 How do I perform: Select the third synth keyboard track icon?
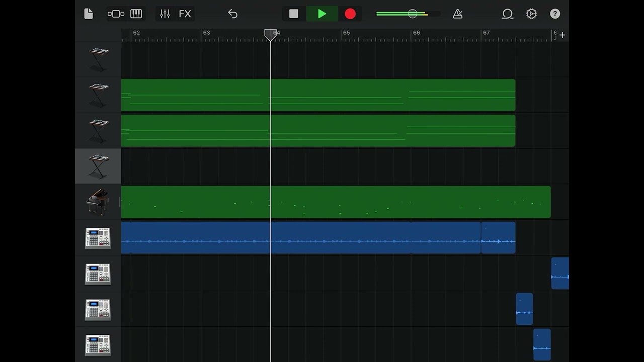point(98,131)
